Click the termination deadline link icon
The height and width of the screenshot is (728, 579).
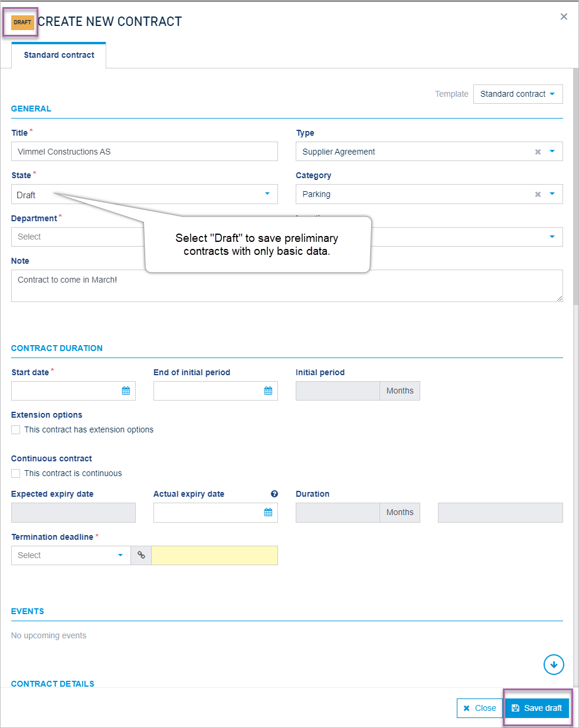click(141, 555)
